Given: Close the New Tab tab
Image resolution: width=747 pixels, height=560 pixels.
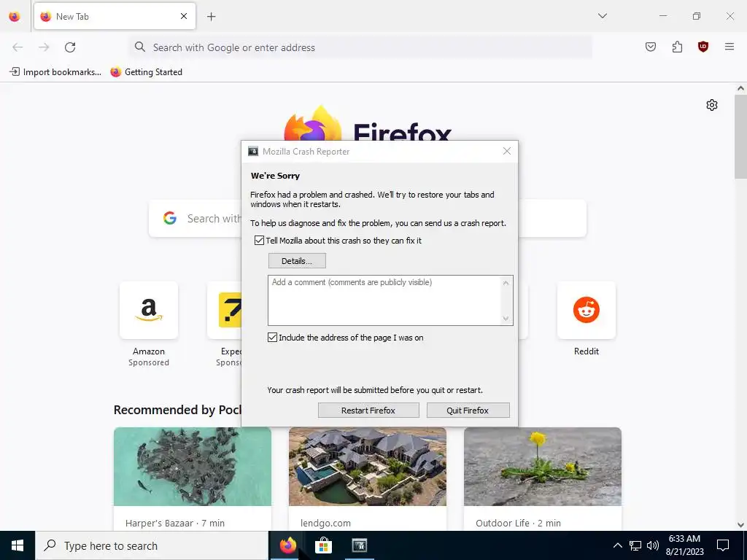Looking at the screenshot, I should pyautogui.click(x=184, y=16).
